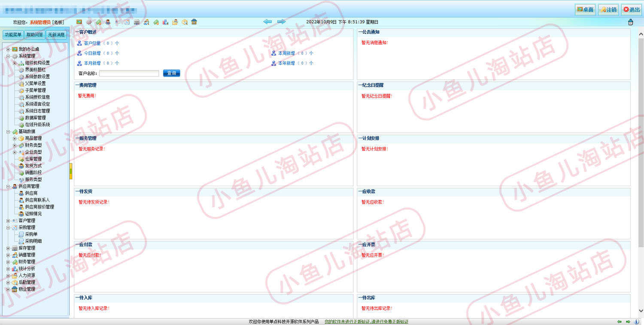Go back with the left arrow icon

click(x=267, y=21)
